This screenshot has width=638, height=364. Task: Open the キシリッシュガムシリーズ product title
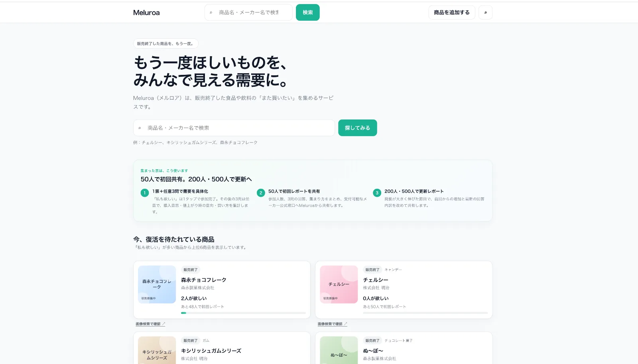[211, 351]
